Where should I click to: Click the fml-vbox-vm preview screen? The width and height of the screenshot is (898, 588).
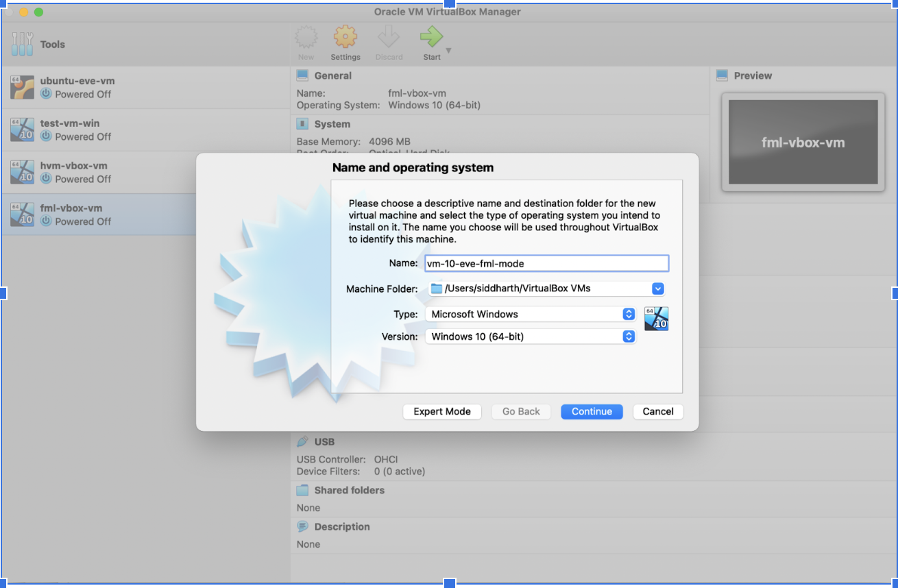pyautogui.click(x=803, y=142)
